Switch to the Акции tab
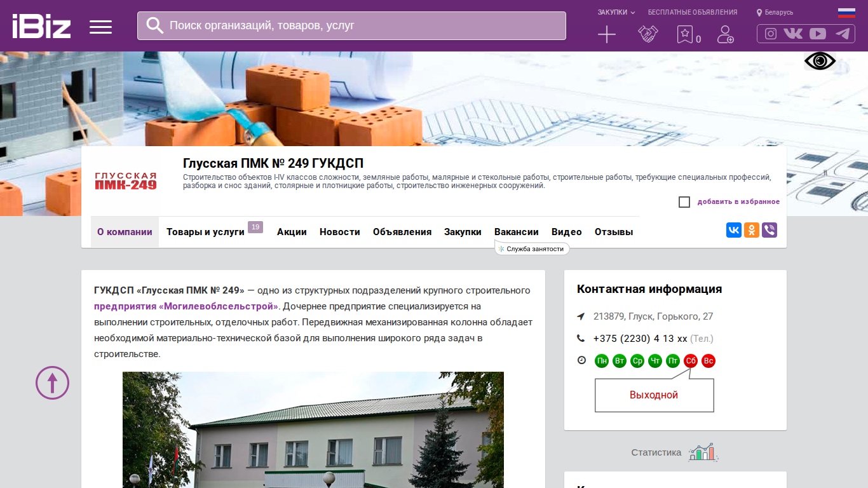This screenshot has width=868, height=488. [x=292, y=232]
